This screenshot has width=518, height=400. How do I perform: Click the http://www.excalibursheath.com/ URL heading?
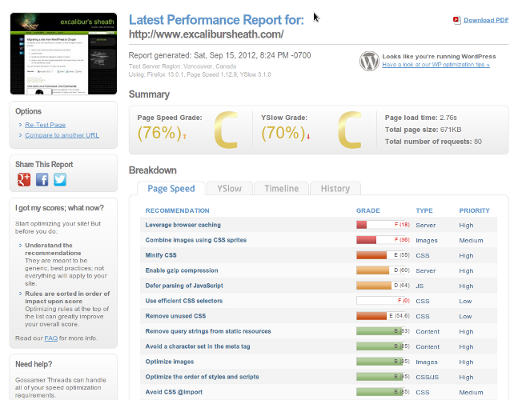point(206,34)
